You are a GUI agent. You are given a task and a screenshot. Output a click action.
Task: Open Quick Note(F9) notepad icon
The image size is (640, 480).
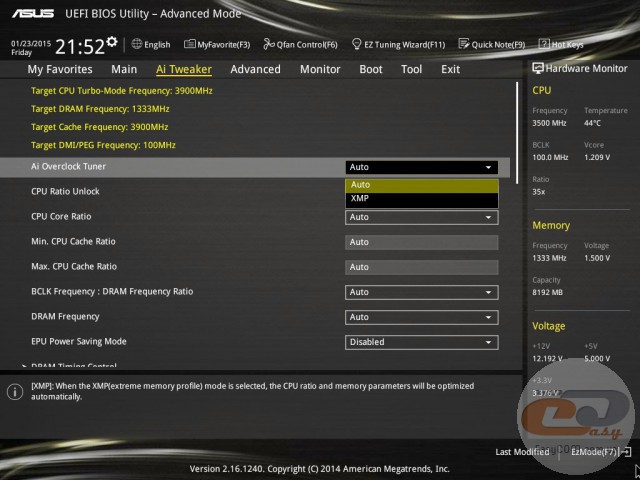click(464, 44)
